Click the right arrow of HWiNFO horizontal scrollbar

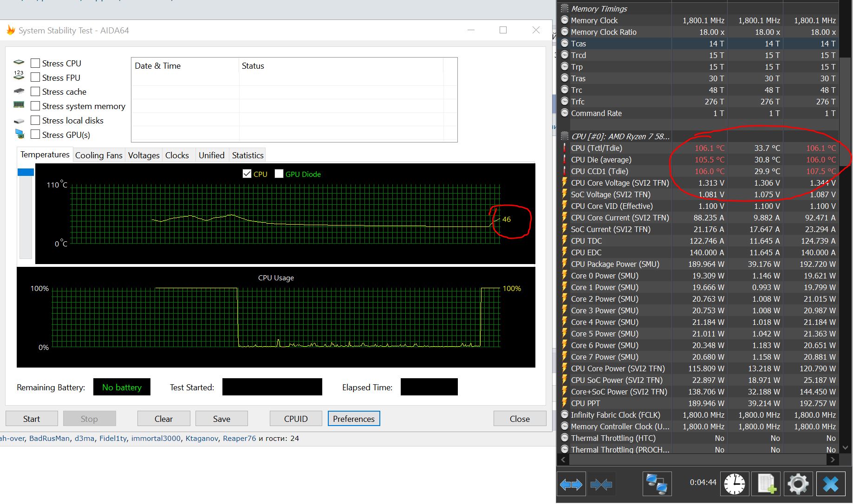pos(833,459)
